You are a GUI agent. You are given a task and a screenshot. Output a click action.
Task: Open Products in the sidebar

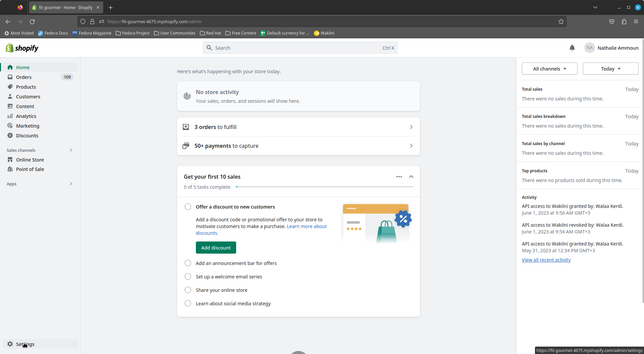[26, 87]
